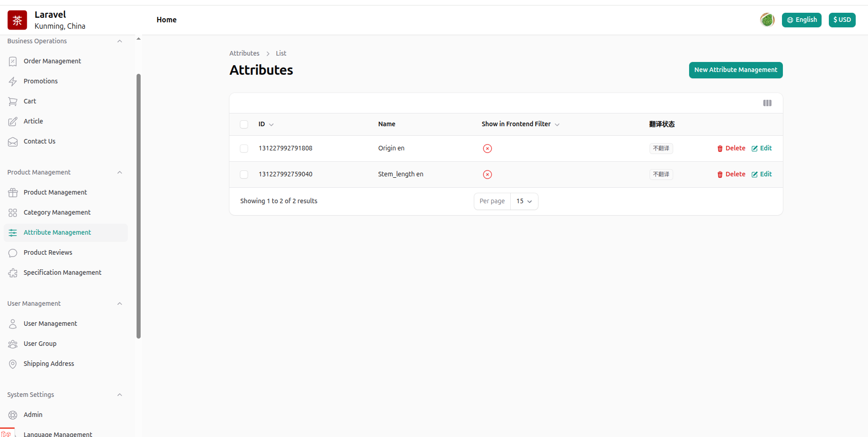This screenshot has height=437, width=868.
Task: Open the Cart sidebar item
Action: pyautogui.click(x=30, y=101)
